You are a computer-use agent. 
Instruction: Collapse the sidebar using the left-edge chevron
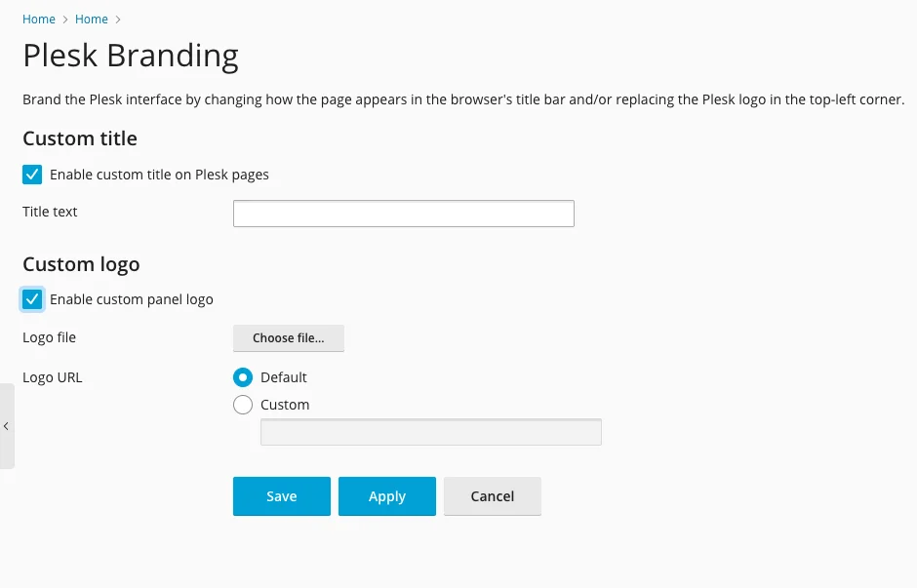[6, 426]
